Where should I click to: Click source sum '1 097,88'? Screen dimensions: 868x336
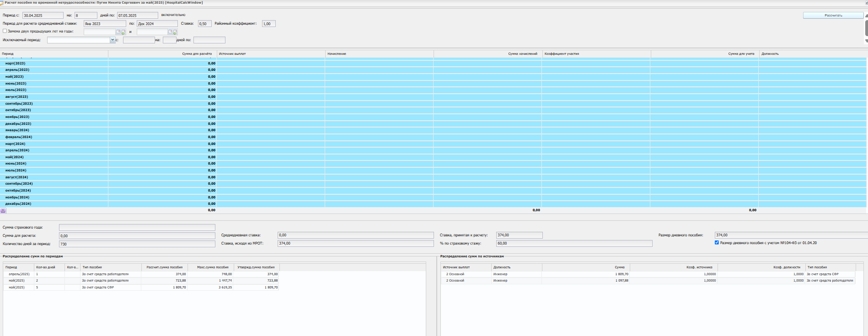pyautogui.click(x=622, y=281)
